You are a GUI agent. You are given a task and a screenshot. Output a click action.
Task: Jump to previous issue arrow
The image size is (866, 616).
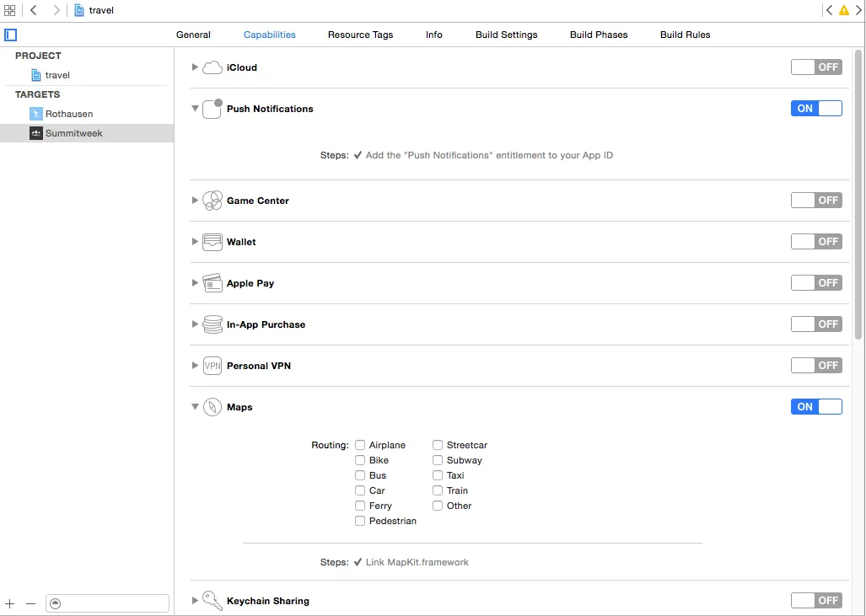click(x=829, y=10)
